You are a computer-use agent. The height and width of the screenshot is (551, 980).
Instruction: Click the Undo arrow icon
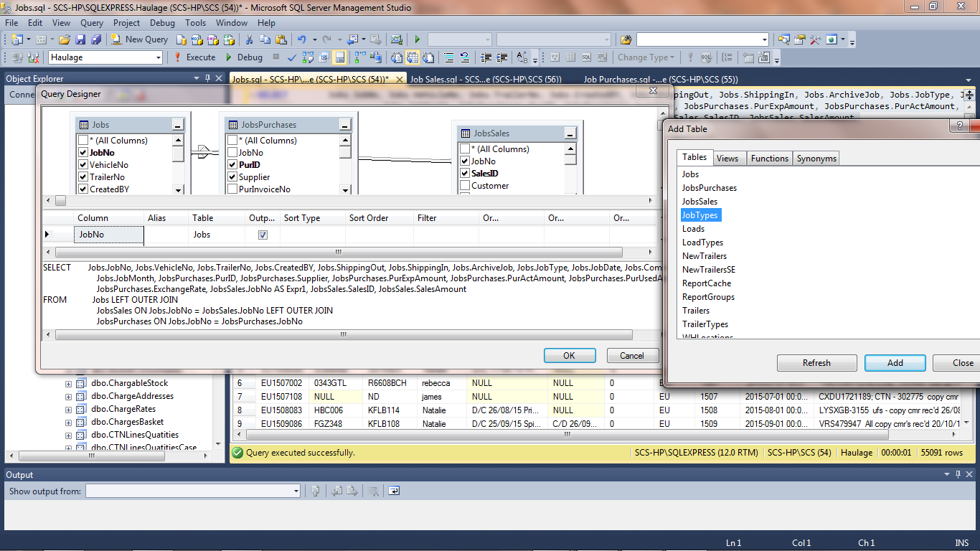pos(301,39)
